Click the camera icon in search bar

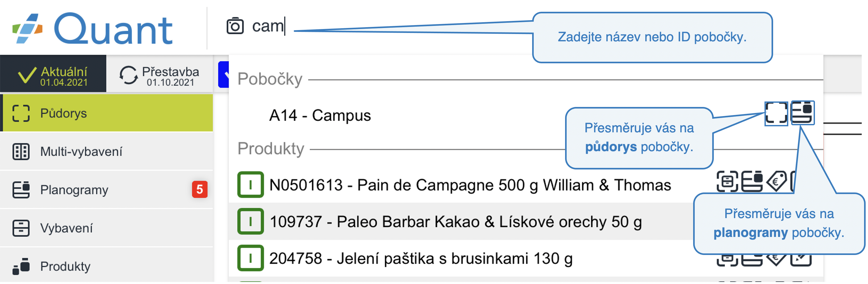(x=235, y=26)
